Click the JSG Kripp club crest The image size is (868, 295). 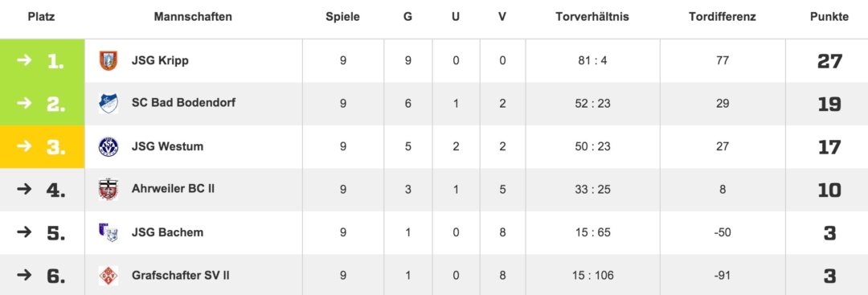point(108,60)
